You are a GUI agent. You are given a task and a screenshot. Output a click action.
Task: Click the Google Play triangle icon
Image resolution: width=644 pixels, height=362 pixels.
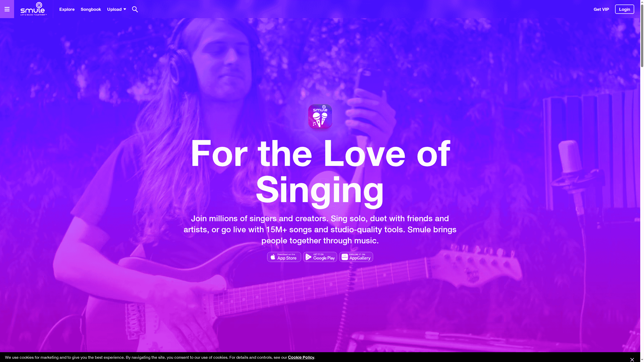click(x=308, y=257)
